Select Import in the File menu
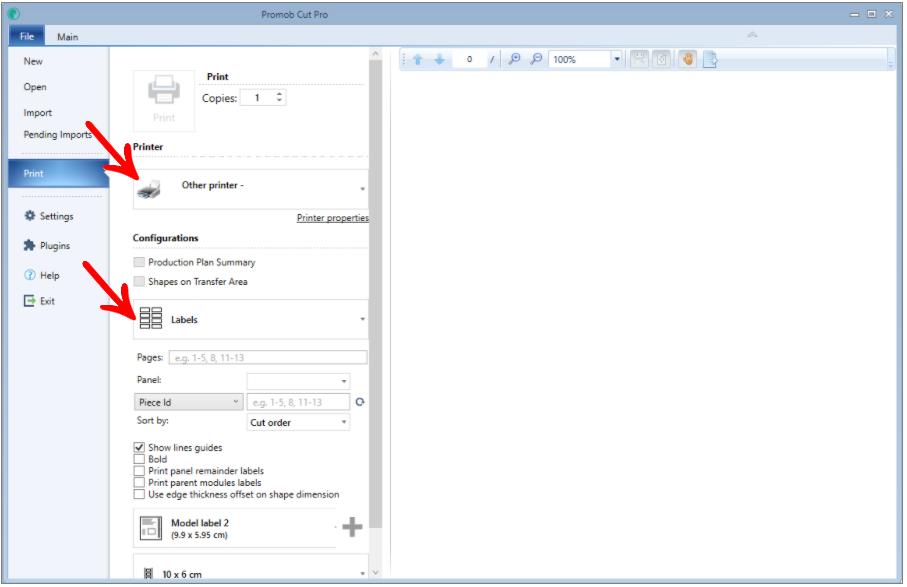This screenshot has height=587, width=907. pos(38,112)
